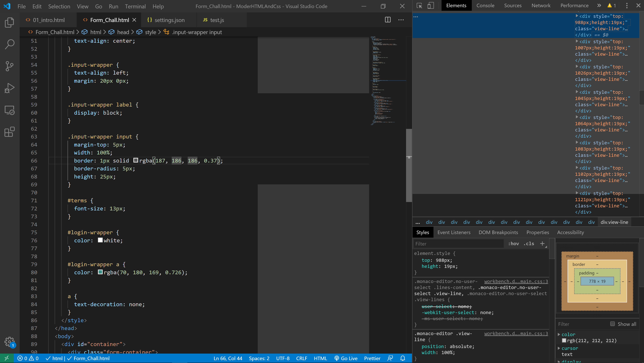The image size is (644, 363).
Task: Click the rgba border color swatch
Action: (x=136, y=160)
